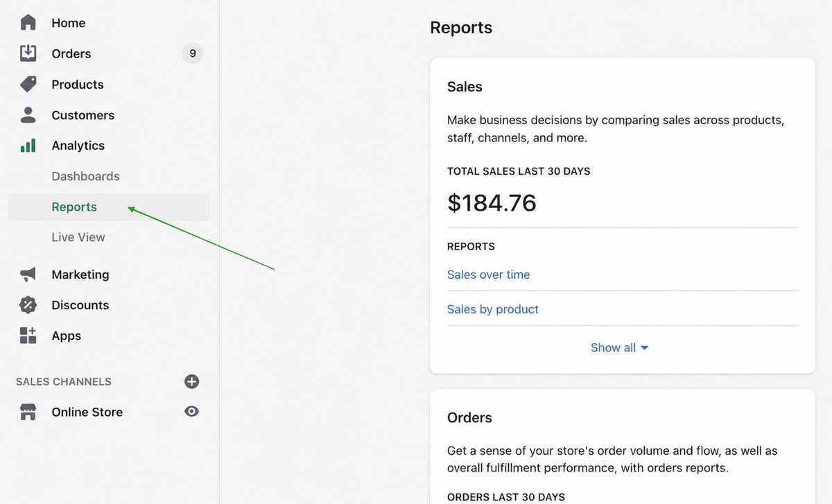The height and width of the screenshot is (504, 832).
Task: Click the Discounts percent badge icon
Action: coord(28,305)
